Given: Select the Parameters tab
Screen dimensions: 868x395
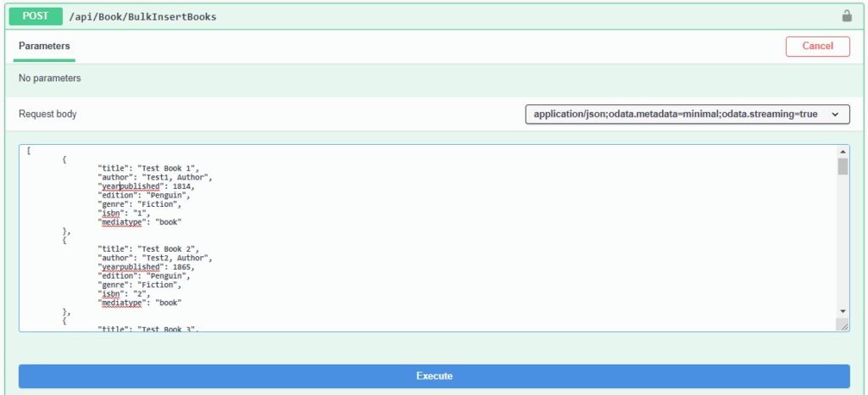Looking at the screenshot, I should 44,46.
